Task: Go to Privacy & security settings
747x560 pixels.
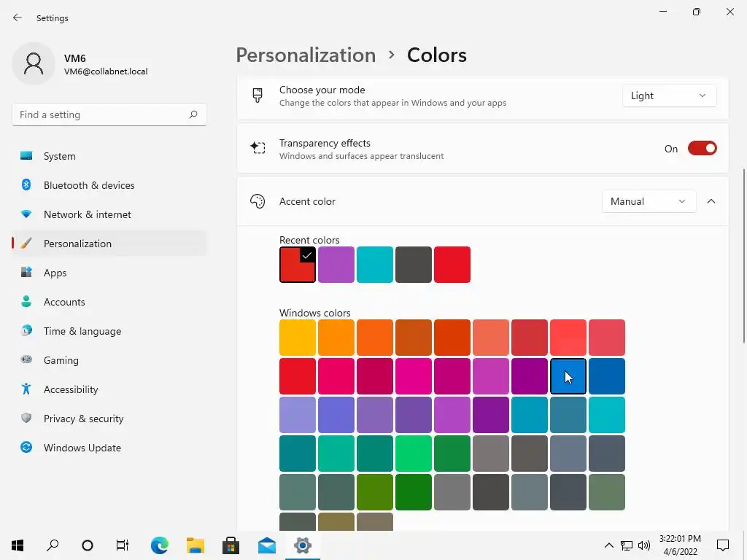Action: tap(109, 418)
